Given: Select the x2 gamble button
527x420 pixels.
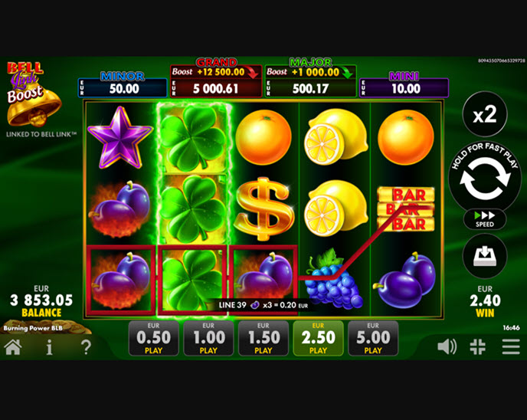Looking at the screenshot, I should point(485,114).
